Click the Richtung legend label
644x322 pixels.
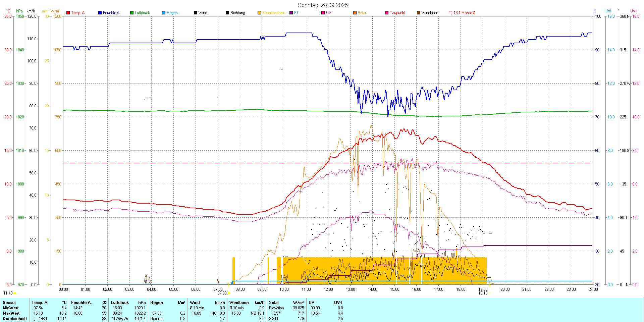click(237, 13)
